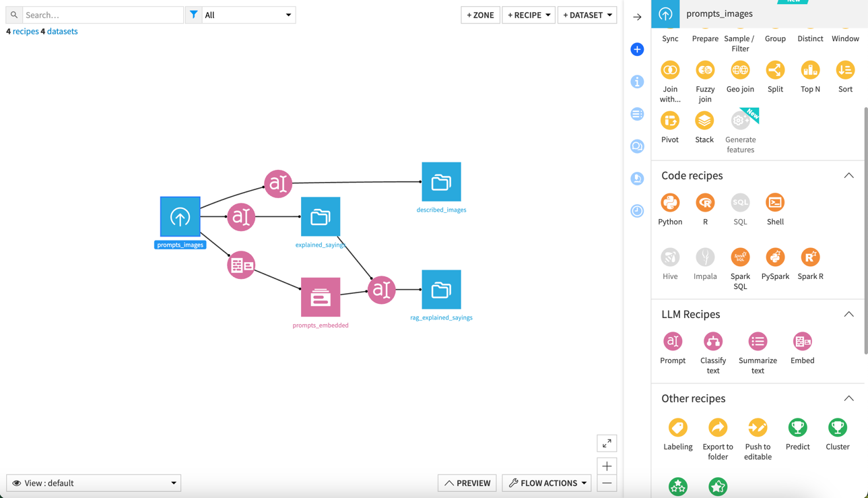Open the View default dropdown
This screenshot has height=498, width=868.
pyautogui.click(x=94, y=483)
